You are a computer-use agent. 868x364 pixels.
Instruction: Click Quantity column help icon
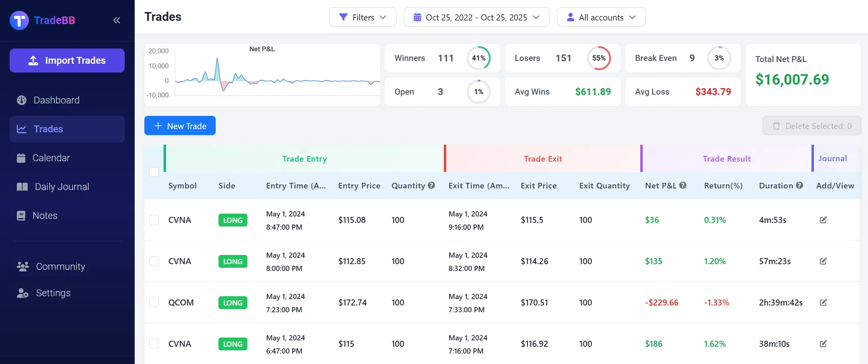coord(431,185)
